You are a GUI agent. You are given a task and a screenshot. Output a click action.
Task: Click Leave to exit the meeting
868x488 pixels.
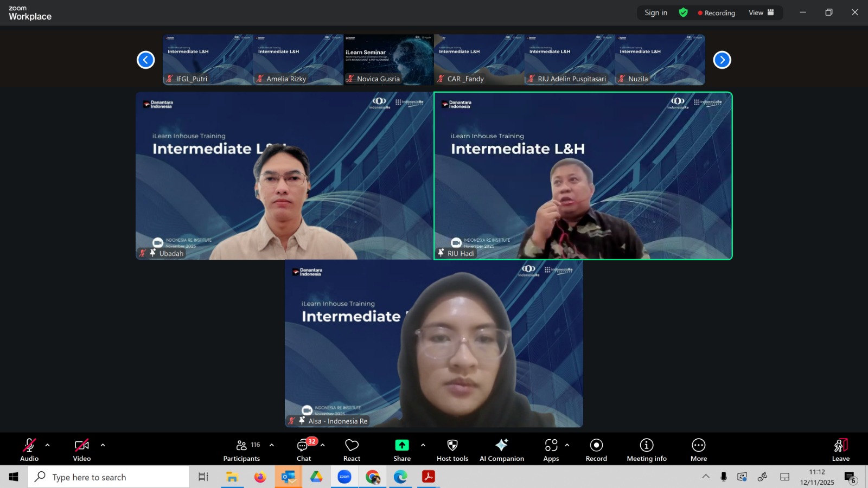(840, 450)
